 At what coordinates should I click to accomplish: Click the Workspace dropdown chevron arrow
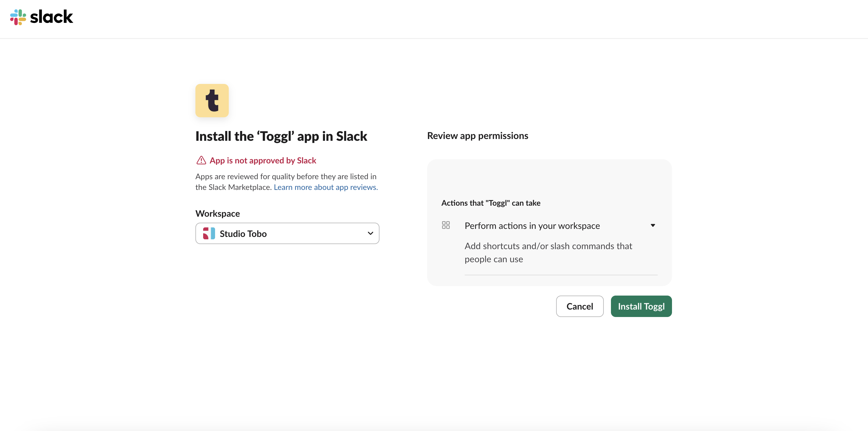370,233
